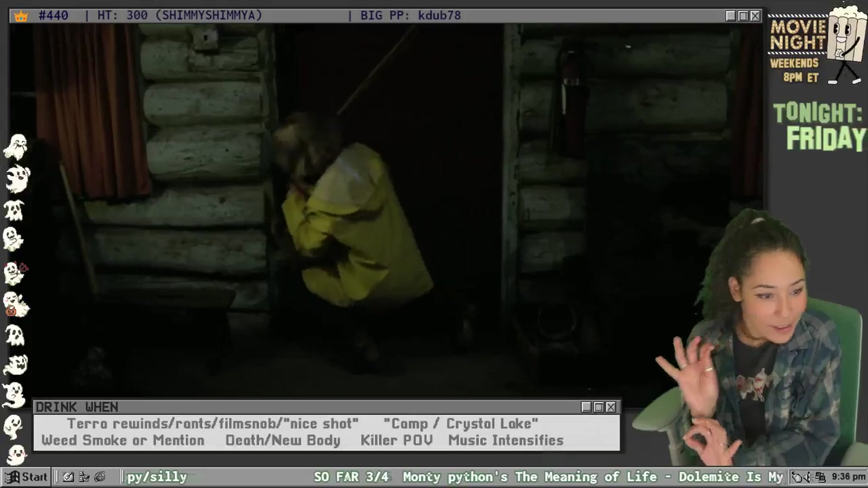Click the first system tray icon beside speaker
The height and width of the screenshot is (488, 868).
pyautogui.click(x=797, y=477)
